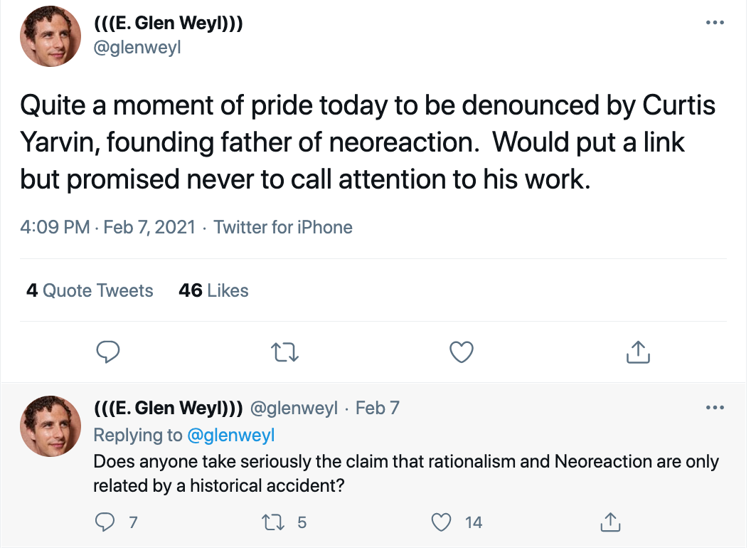
Task: Open more options on reply tweet
Action: (714, 408)
